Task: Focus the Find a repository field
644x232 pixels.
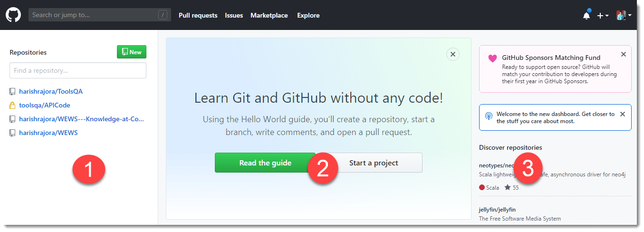Action: point(78,70)
